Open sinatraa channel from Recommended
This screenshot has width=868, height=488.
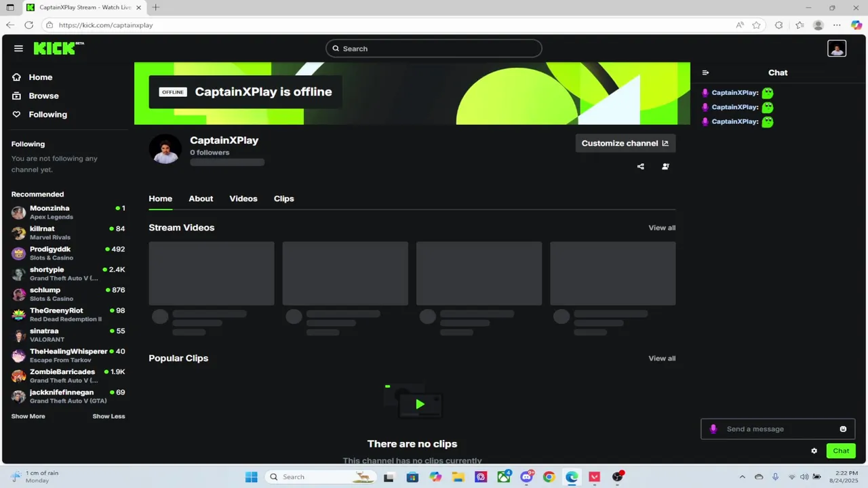68,335
